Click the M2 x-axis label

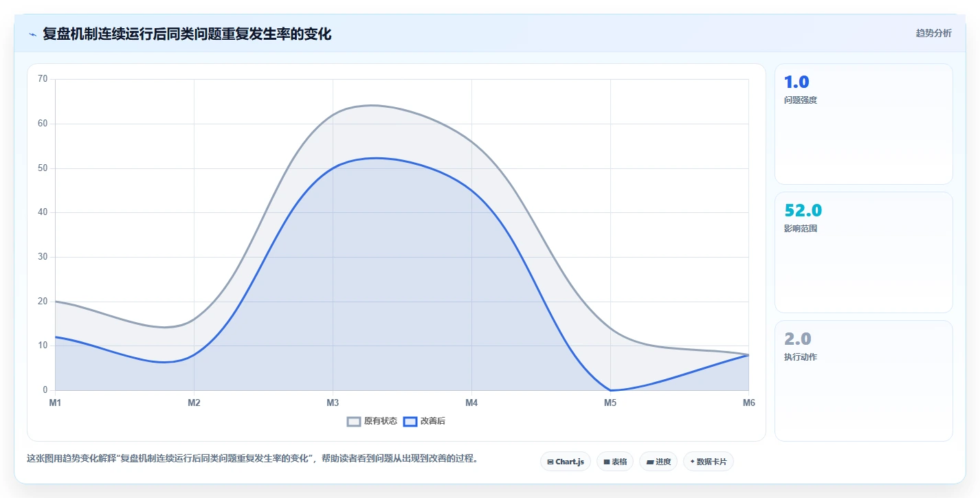click(194, 403)
